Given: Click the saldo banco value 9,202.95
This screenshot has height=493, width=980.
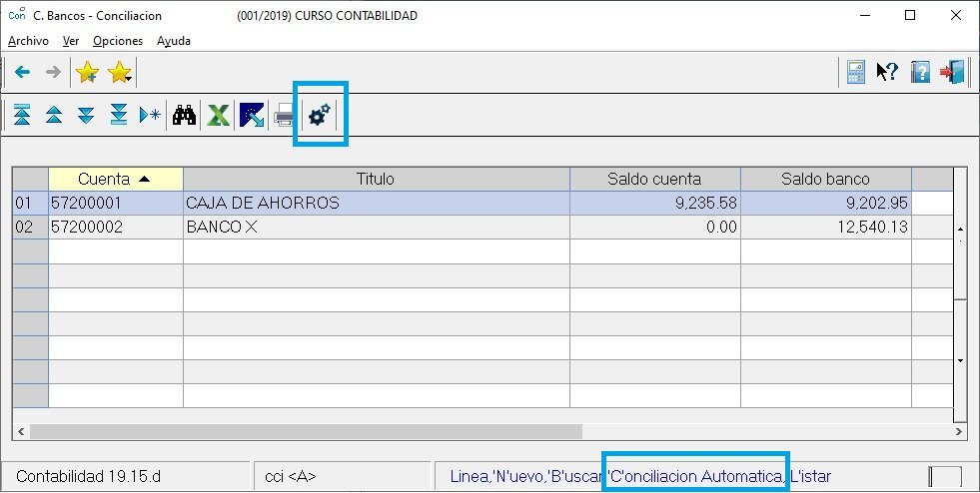Looking at the screenshot, I should pos(825,204).
